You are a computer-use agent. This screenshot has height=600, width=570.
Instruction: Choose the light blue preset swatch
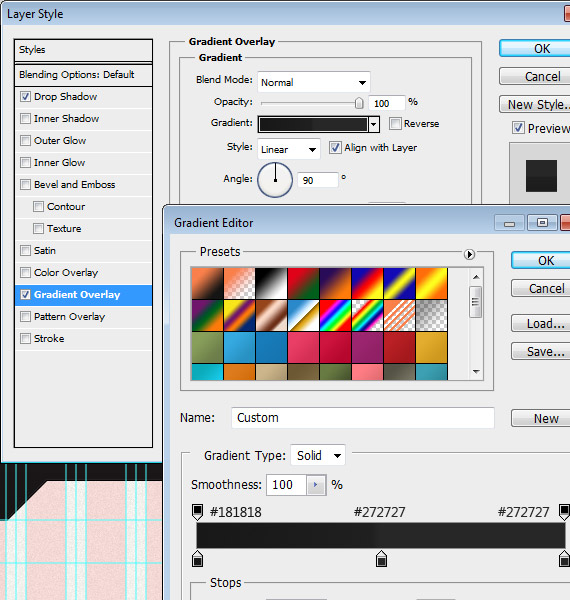[x=239, y=347]
